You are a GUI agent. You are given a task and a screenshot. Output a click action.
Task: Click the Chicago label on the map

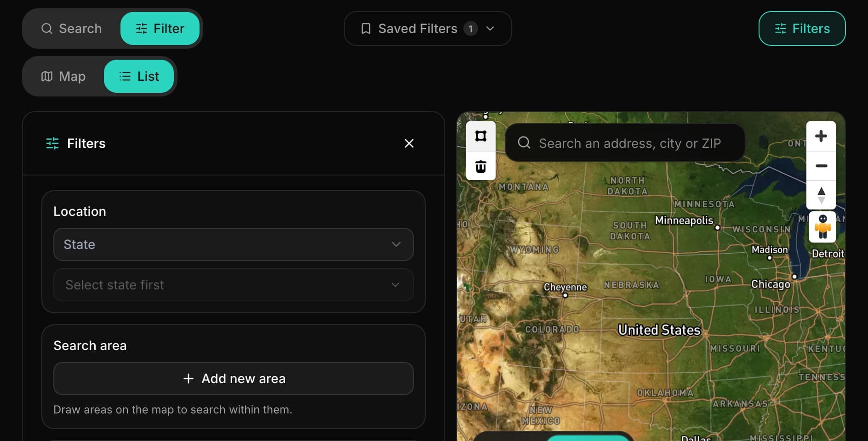point(771,284)
